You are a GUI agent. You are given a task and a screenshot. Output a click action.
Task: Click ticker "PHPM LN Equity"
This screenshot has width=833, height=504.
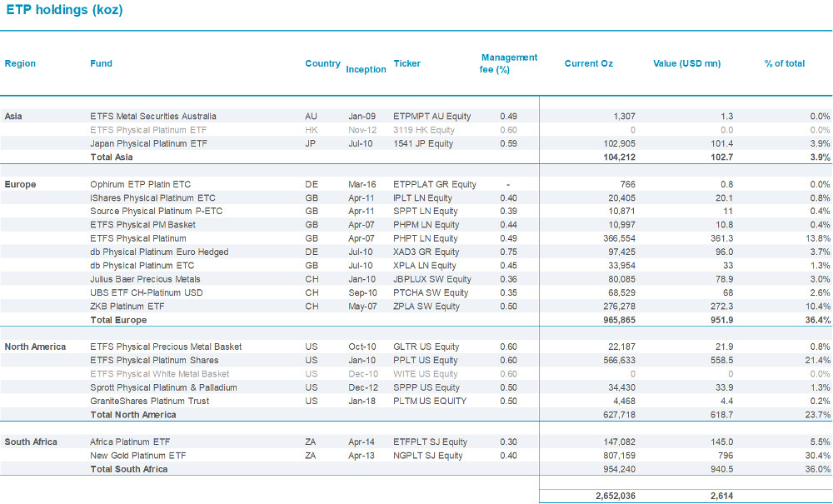[426, 225]
